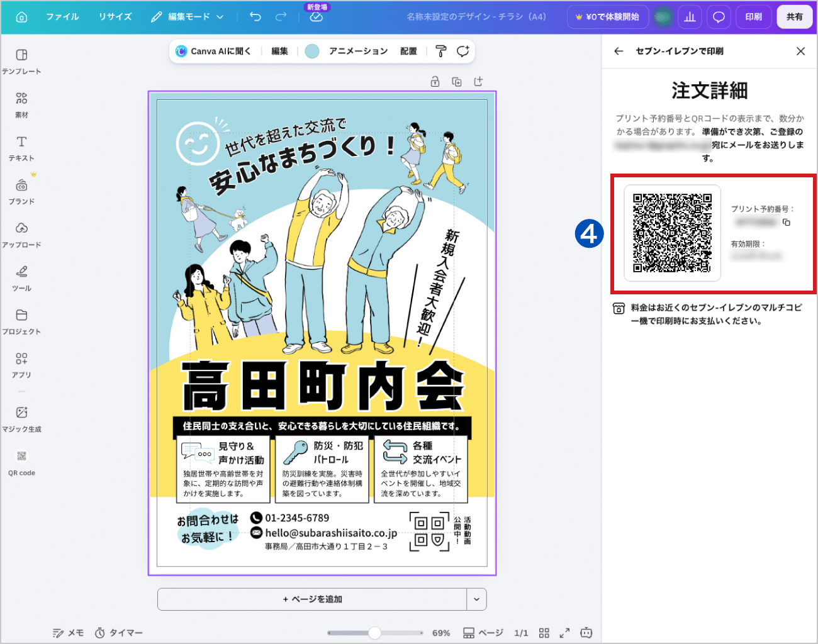
Task: Select the 高田町内会 heading on the flyer
Action: 323,386
